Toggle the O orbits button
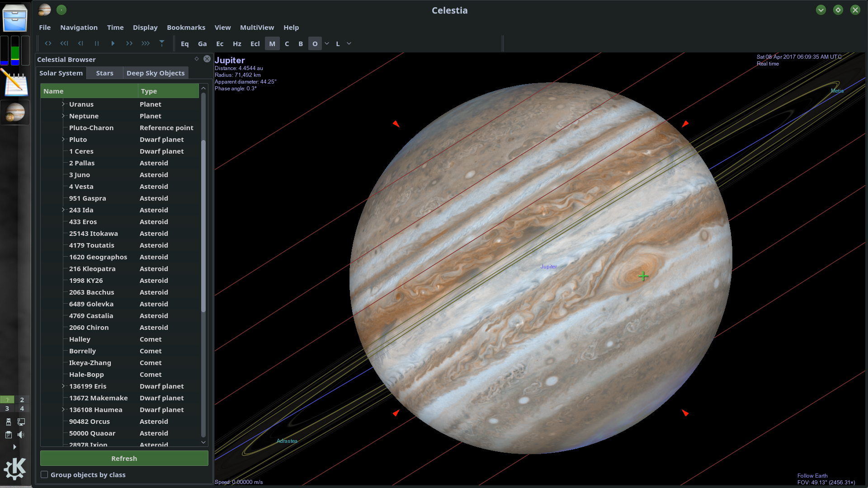Image resolution: width=868 pixels, height=488 pixels. click(x=315, y=44)
